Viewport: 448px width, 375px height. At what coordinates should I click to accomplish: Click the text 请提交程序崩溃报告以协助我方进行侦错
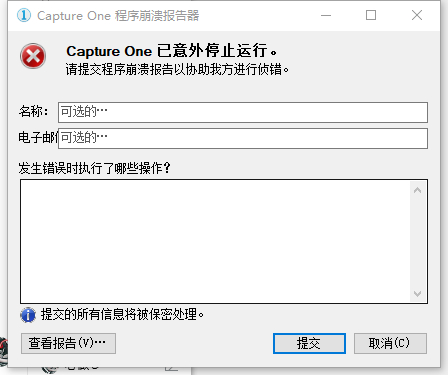click(x=177, y=69)
